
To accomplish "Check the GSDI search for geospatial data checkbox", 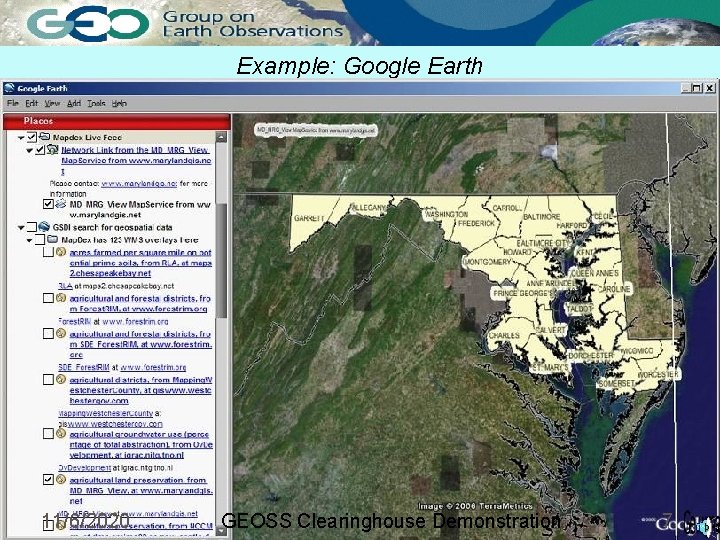I will [x=32, y=227].
